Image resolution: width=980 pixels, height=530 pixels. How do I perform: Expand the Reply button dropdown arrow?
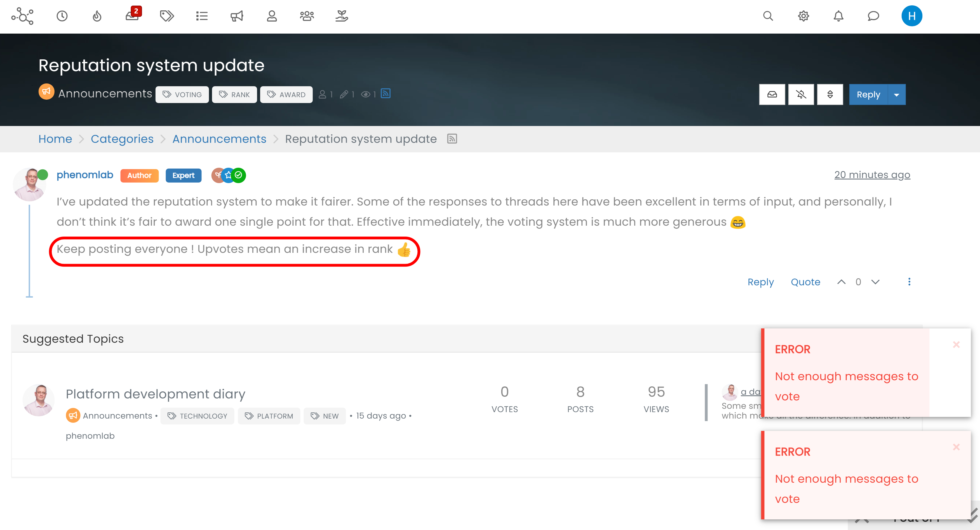coord(896,94)
